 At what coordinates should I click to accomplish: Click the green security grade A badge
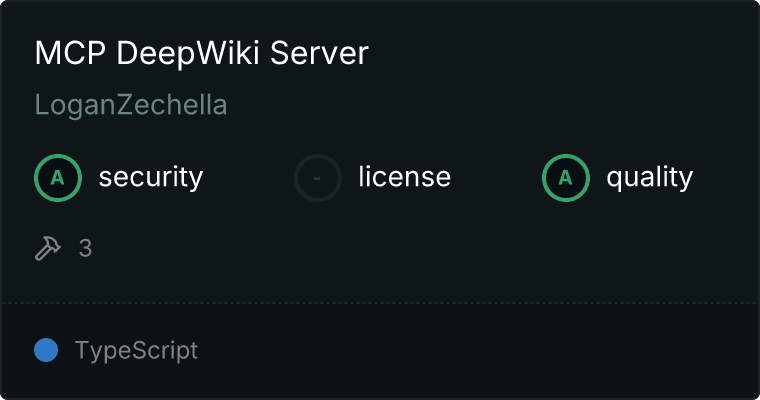click(x=58, y=178)
